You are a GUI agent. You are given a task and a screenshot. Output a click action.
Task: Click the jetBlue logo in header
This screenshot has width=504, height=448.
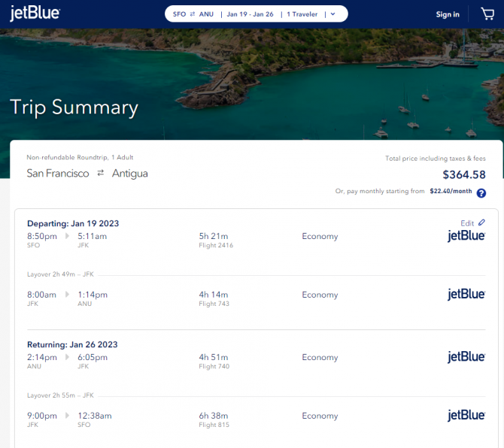[35, 14]
